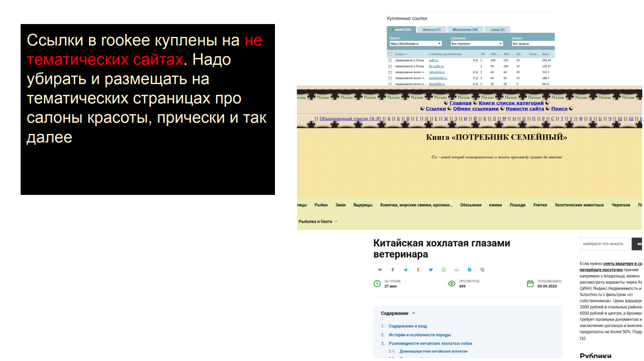This screenshot has height=361, width=644.
Task: Click Google indexing icon in teplotehniki.ru row
Action: tap(476, 79)
